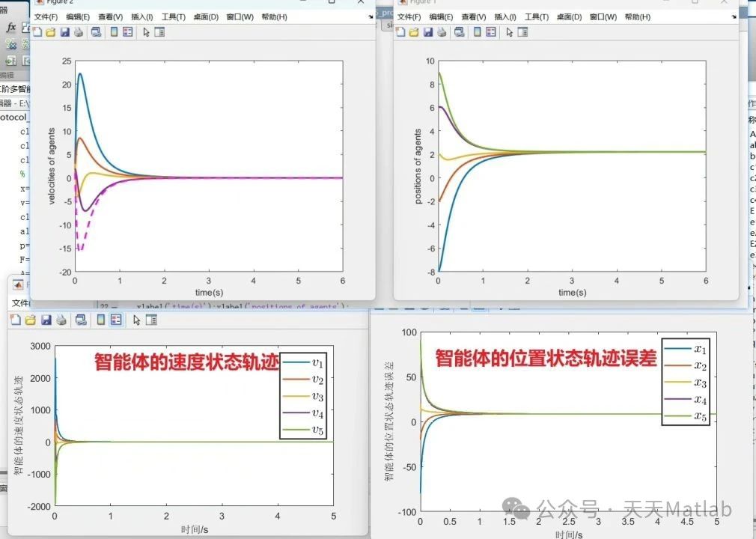Toggle Edit Plot arrow in Figure 2 toolbar

click(x=146, y=32)
